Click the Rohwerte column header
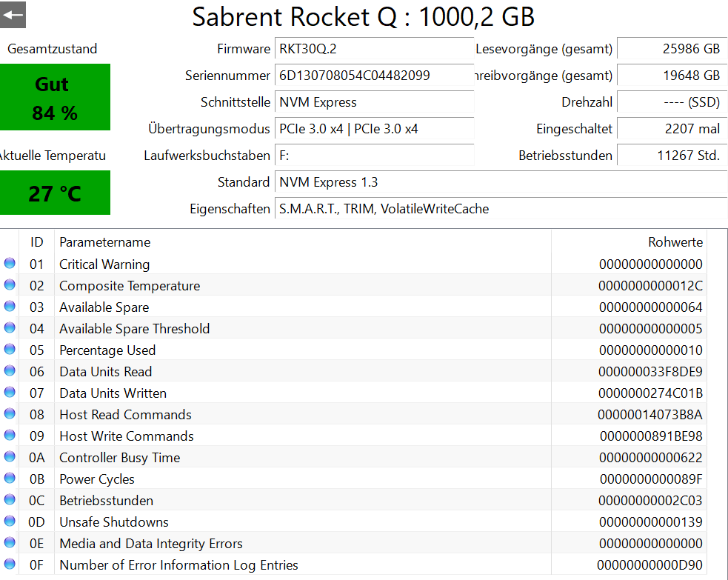Screen dimensions: 728x580 (675, 242)
